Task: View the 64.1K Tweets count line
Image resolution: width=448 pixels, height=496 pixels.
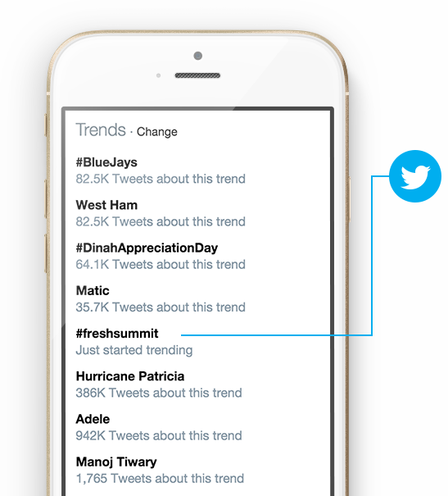Action: (x=161, y=265)
